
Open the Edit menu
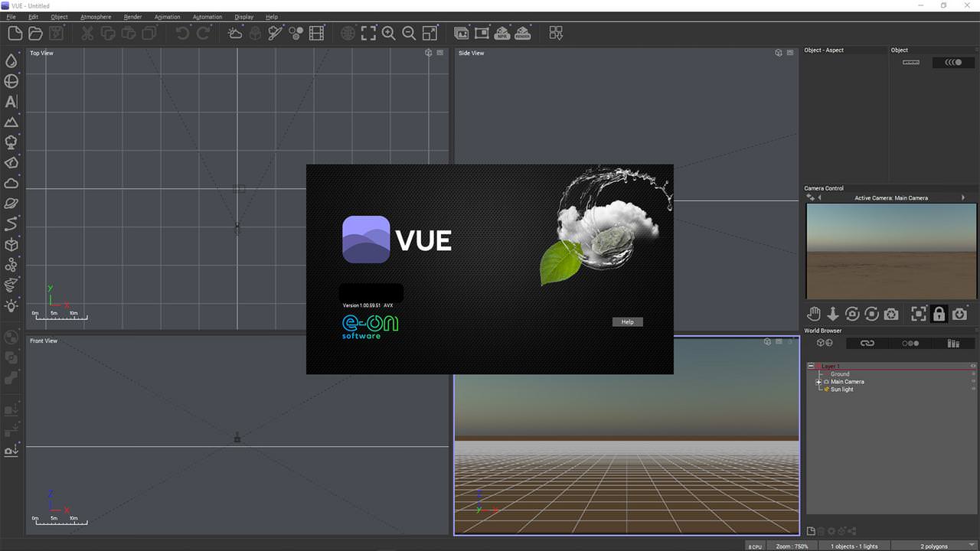pos(33,17)
